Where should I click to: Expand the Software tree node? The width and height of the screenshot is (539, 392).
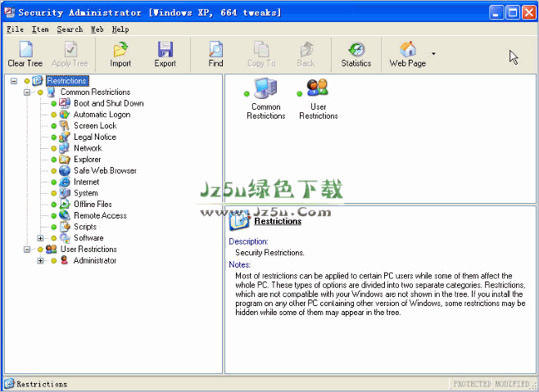tap(41, 238)
